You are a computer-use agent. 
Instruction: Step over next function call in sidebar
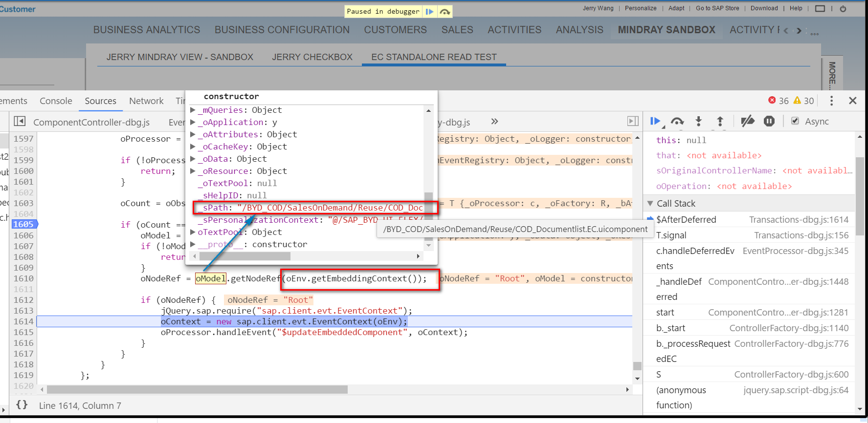click(x=677, y=121)
